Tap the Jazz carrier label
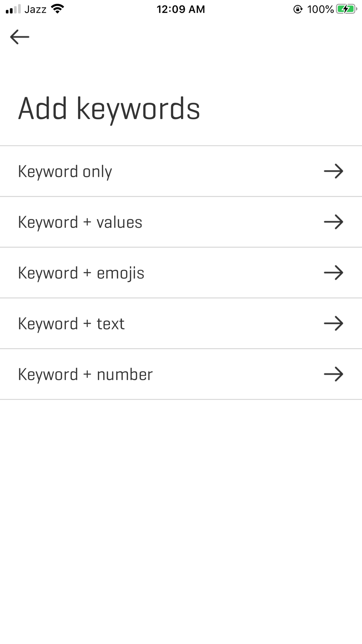Image resolution: width=362 pixels, height=644 pixels. pyautogui.click(x=35, y=9)
